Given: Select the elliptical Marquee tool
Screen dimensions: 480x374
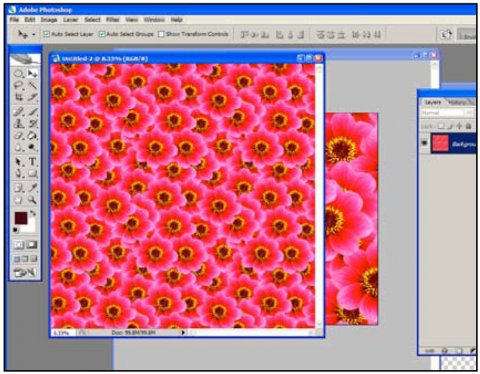Looking at the screenshot, I should (x=19, y=73).
